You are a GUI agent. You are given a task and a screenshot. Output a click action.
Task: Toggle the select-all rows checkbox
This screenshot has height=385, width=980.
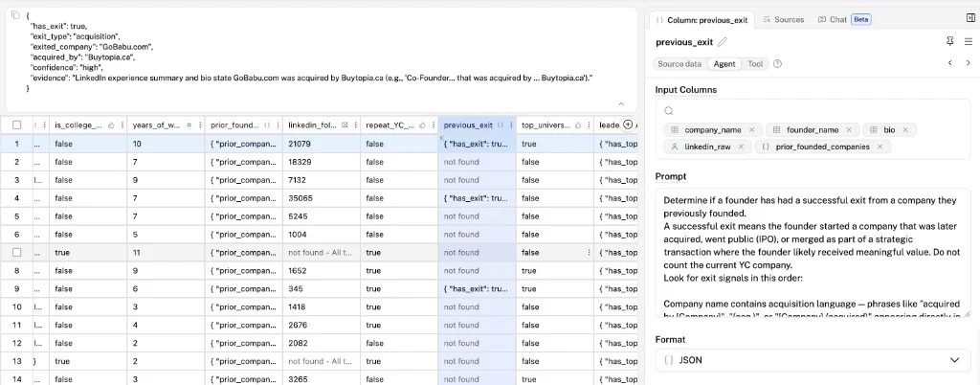point(17,125)
